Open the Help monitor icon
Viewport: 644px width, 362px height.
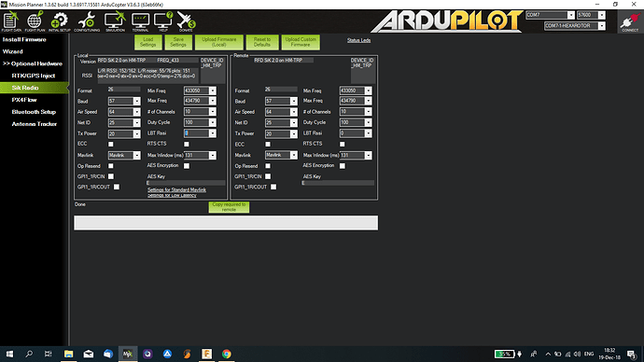pos(163,21)
